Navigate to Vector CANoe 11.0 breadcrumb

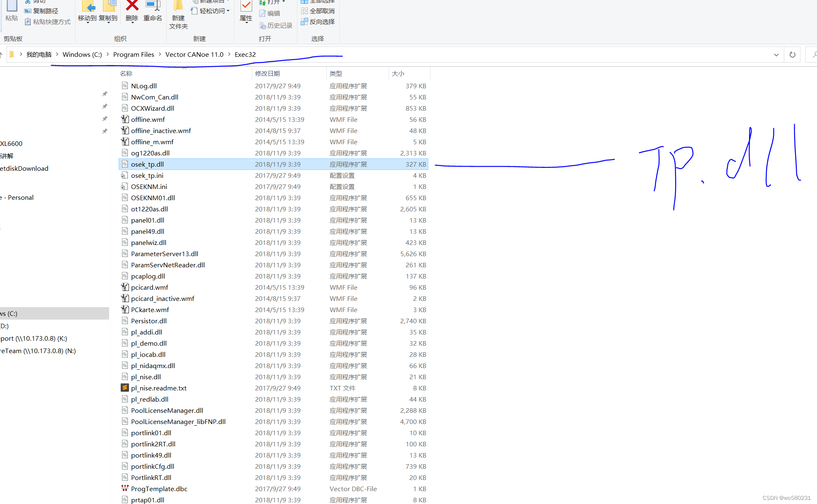[x=194, y=54]
